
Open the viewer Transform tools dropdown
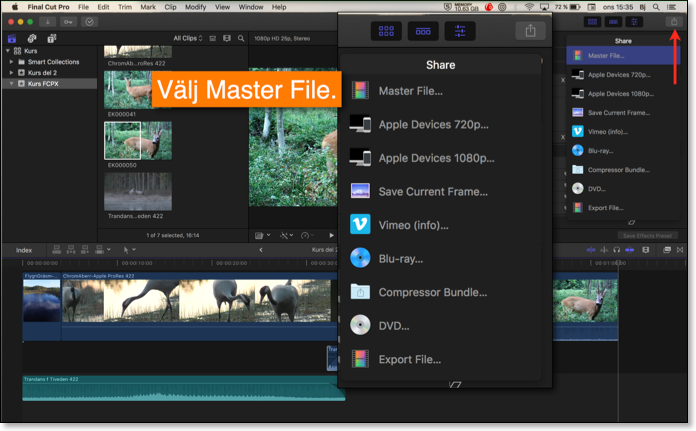pos(262,235)
